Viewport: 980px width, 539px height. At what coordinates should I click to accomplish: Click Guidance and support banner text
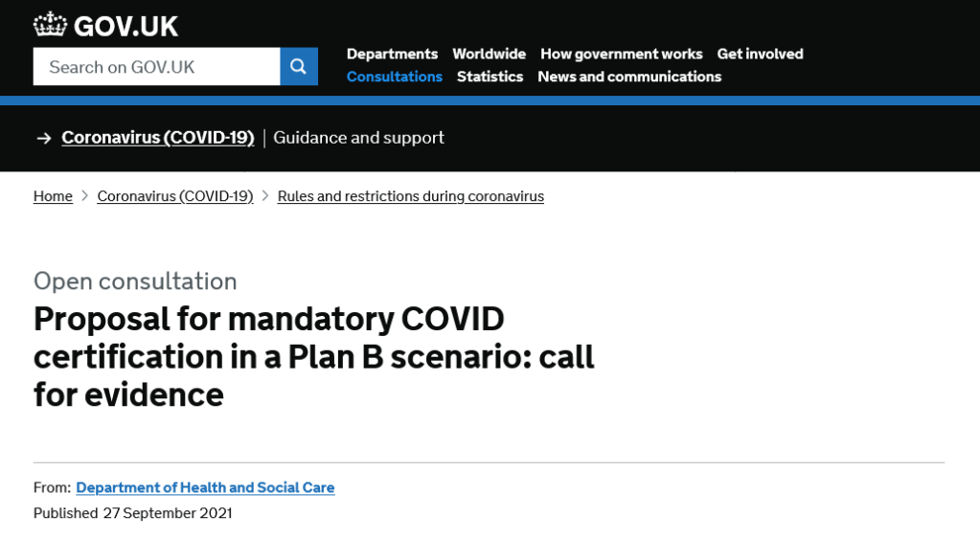coord(358,138)
